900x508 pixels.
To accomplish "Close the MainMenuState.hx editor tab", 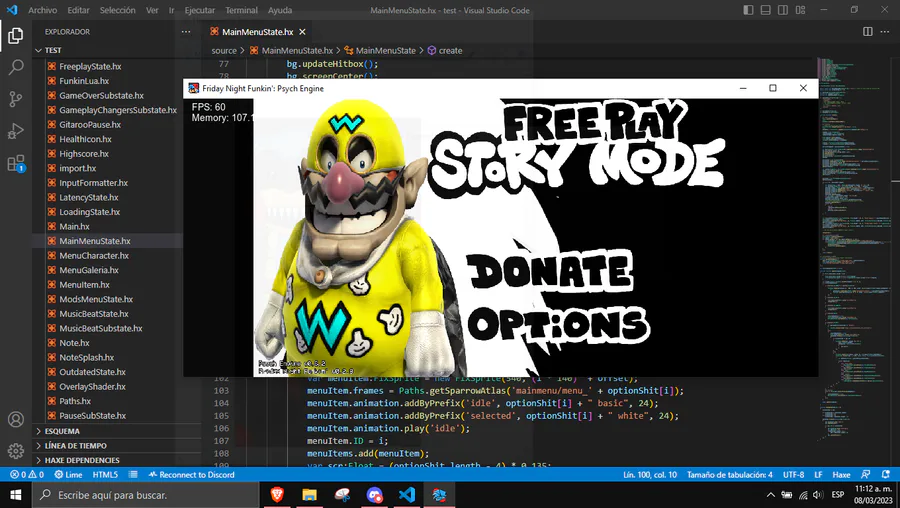I will [302, 32].
